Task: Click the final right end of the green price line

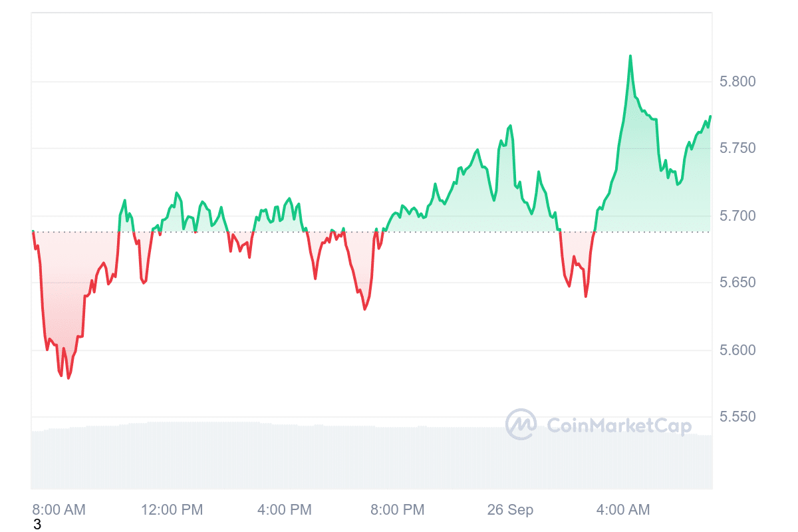Action: [x=710, y=116]
